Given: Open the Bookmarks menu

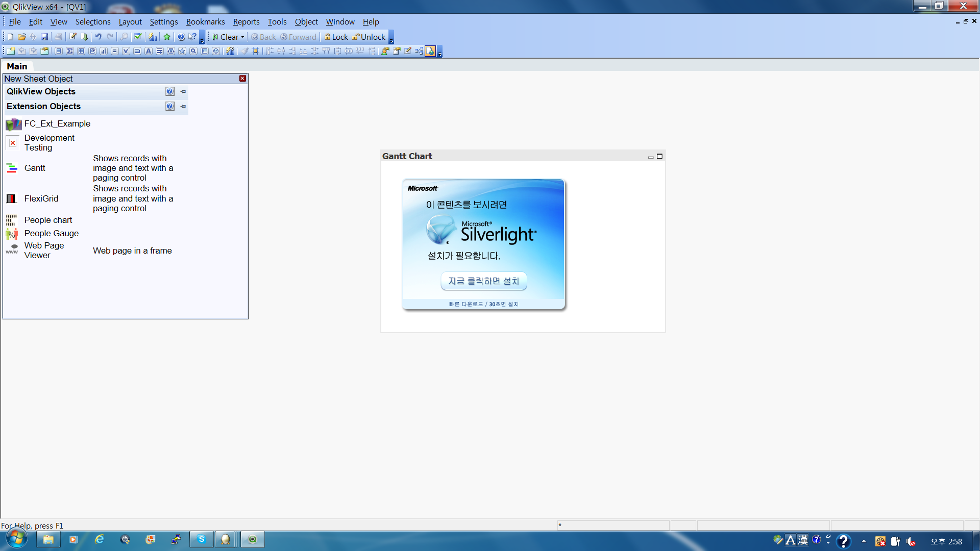Looking at the screenshot, I should coord(205,22).
